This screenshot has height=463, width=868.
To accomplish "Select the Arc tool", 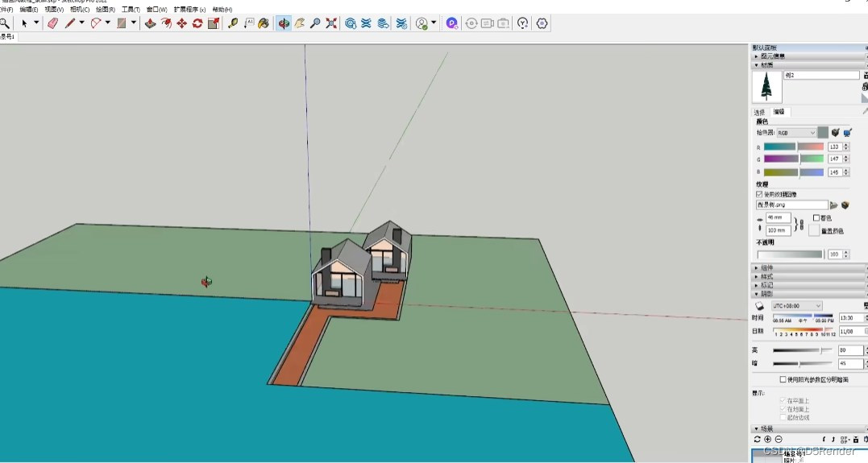I will tap(96, 23).
